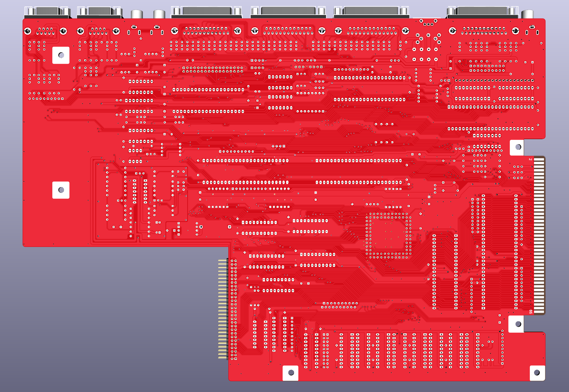Click the mounting hole on the left board edge
Screen dimensions: 569x392
coord(61,190)
